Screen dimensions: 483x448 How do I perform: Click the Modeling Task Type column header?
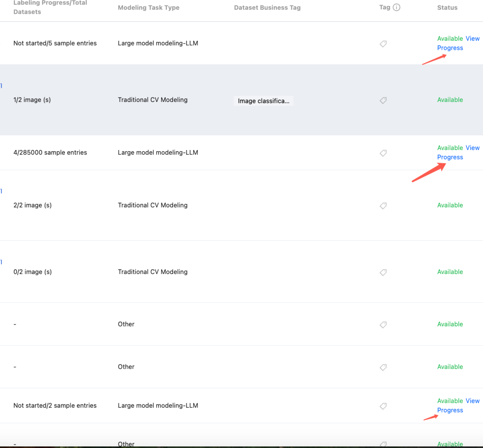149,8
